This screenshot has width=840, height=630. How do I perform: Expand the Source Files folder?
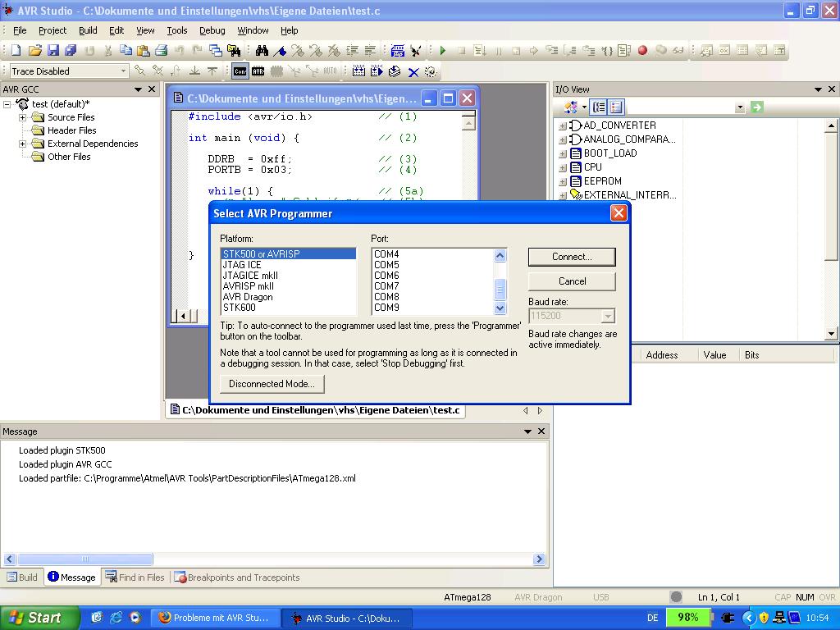(x=22, y=117)
